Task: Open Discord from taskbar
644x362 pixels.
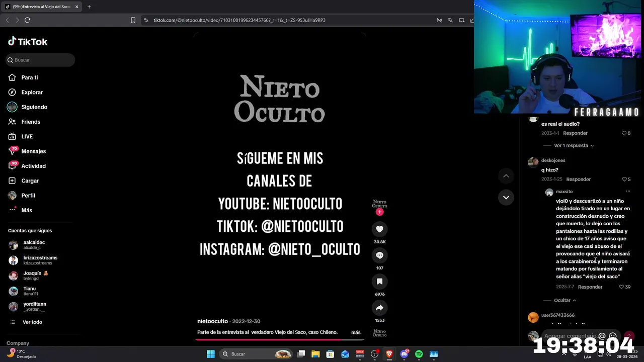Action: (404, 354)
